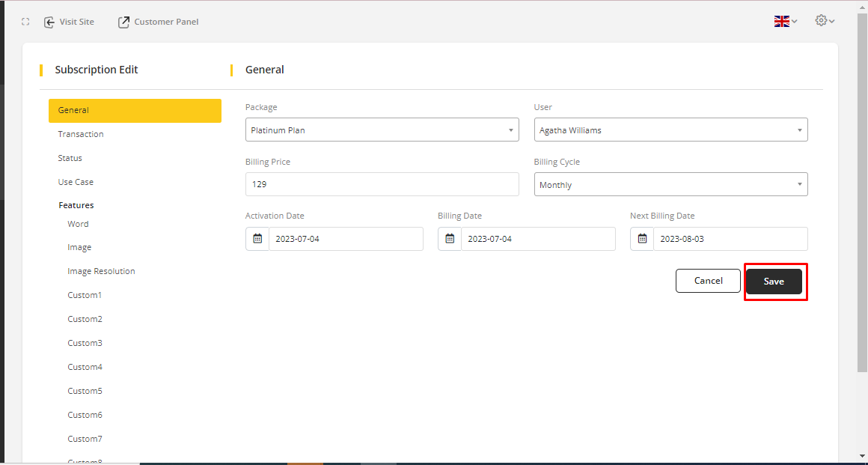868x465 pixels.
Task: Select the Word feature item
Action: (78, 224)
